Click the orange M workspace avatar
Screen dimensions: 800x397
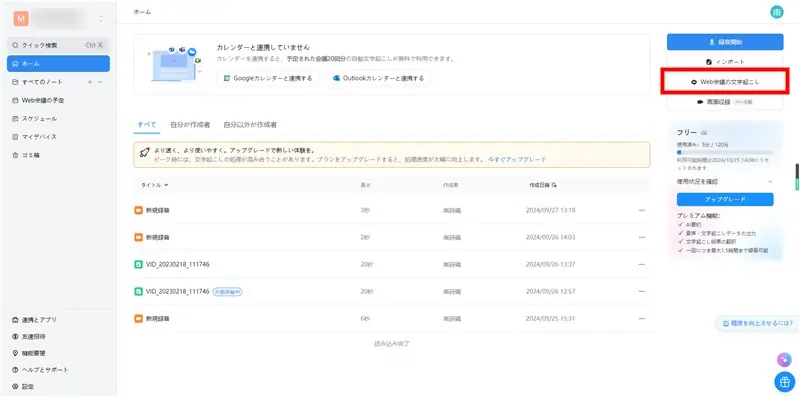pyautogui.click(x=21, y=19)
